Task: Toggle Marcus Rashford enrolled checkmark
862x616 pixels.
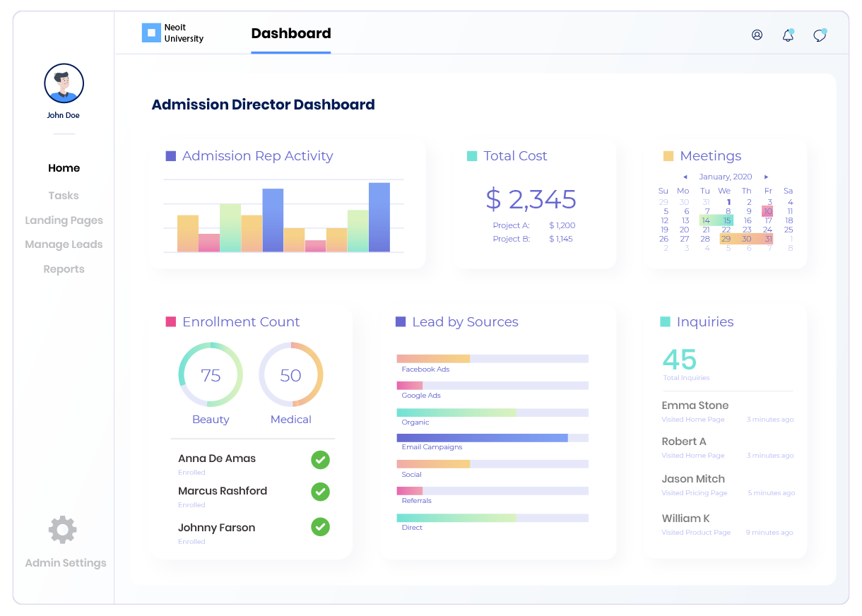Action: tap(320, 491)
